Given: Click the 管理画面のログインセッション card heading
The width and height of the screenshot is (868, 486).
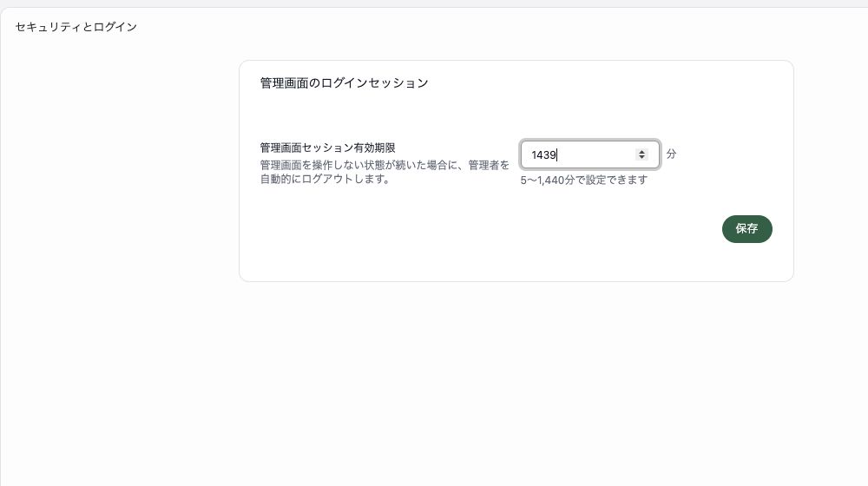Looking at the screenshot, I should pos(344,83).
